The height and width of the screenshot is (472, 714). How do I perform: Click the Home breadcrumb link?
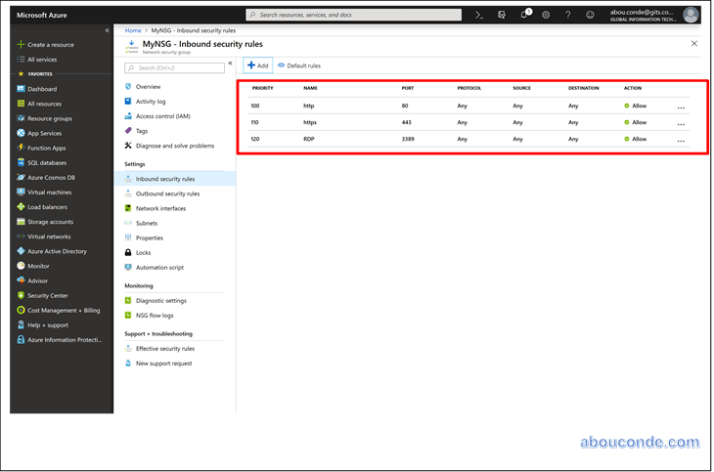(x=133, y=31)
